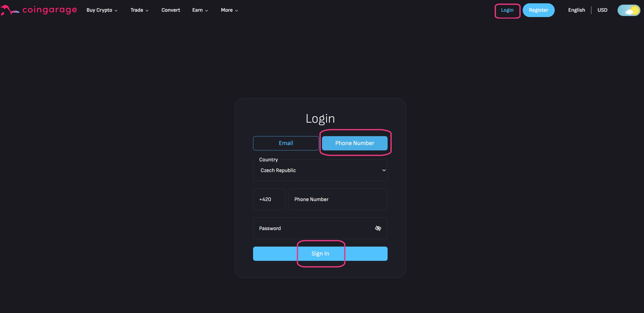Select the Email login tab
The image size is (644, 313).
click(x=286, y=143)
